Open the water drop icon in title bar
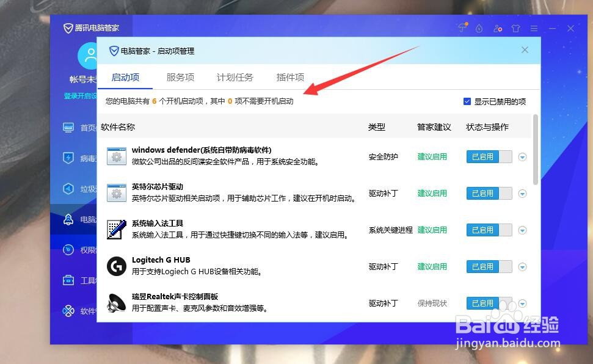Viewport: 593px width, 364px height. pyautogui.click(x=479, y=28)
